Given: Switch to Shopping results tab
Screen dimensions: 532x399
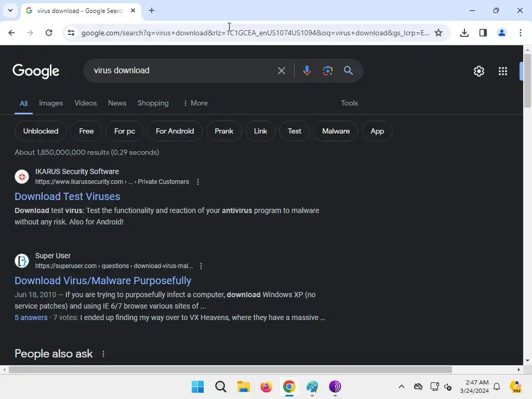Looking at the screenshot, I should (x=153, y=103).
